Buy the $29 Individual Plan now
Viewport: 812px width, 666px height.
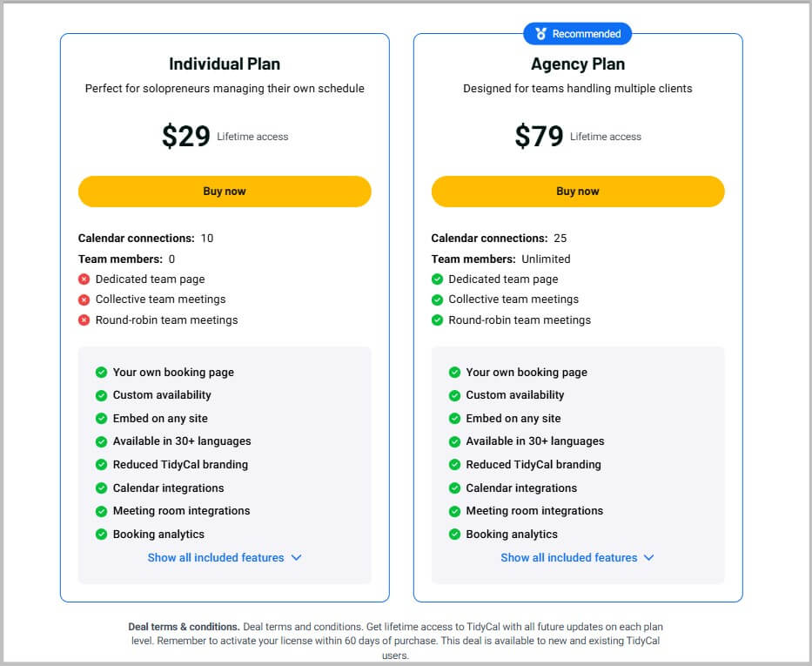[225, 192]
